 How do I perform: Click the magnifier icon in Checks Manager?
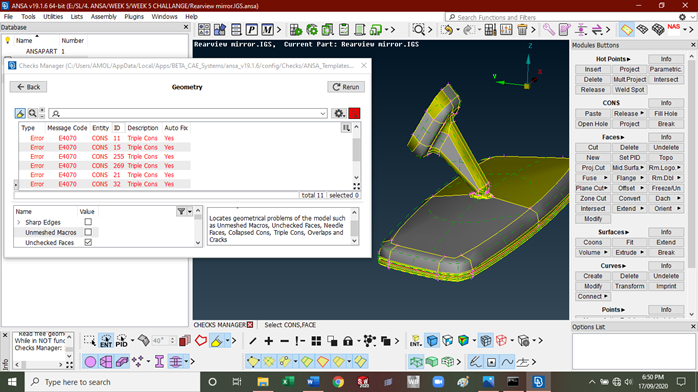click(32, 113)
